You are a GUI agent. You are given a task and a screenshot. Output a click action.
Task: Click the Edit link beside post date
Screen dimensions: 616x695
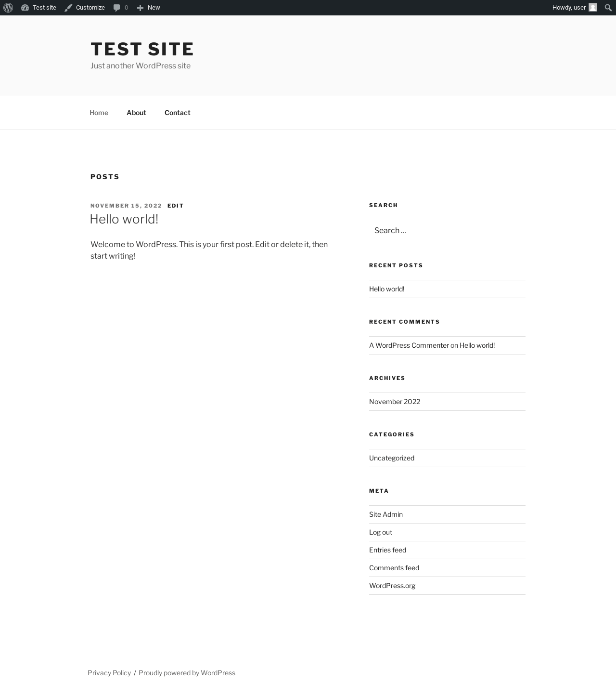pyautogui.click(x=175, y=206)
